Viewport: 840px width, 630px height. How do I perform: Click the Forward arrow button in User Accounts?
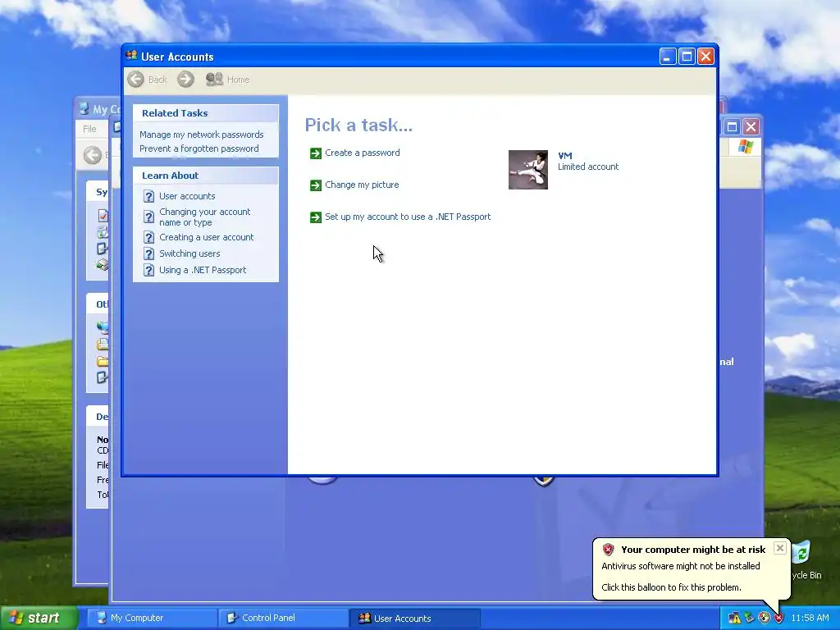point(186,80)
